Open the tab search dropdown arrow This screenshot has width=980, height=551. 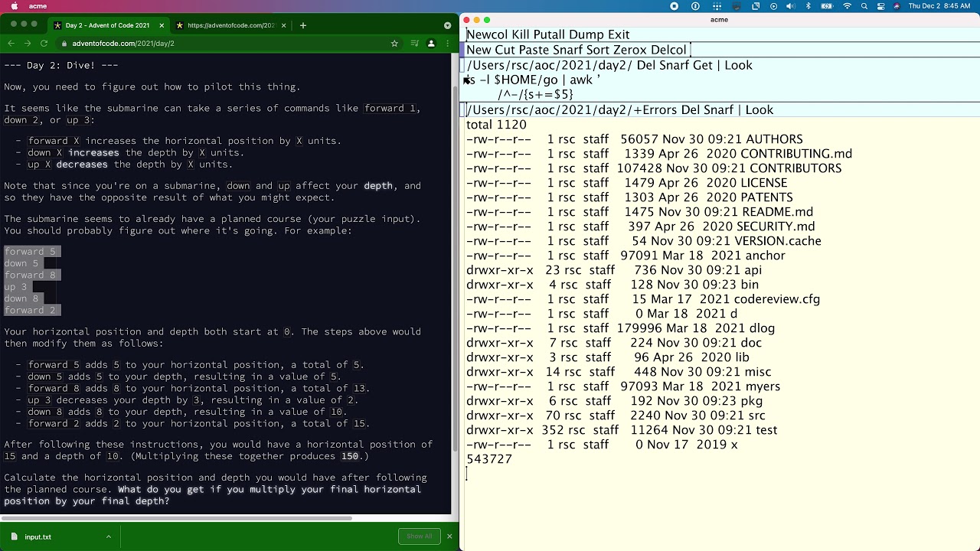point(447,25)
